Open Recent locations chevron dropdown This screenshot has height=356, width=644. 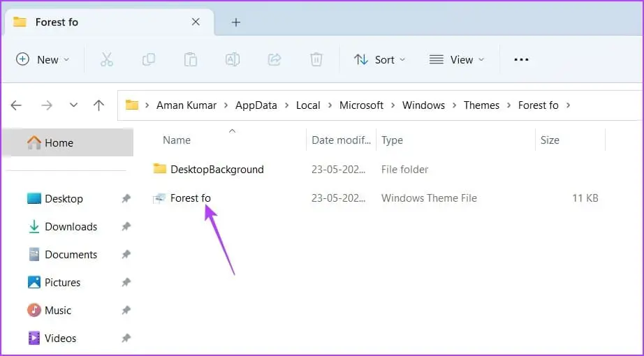[x=73, y=105]
